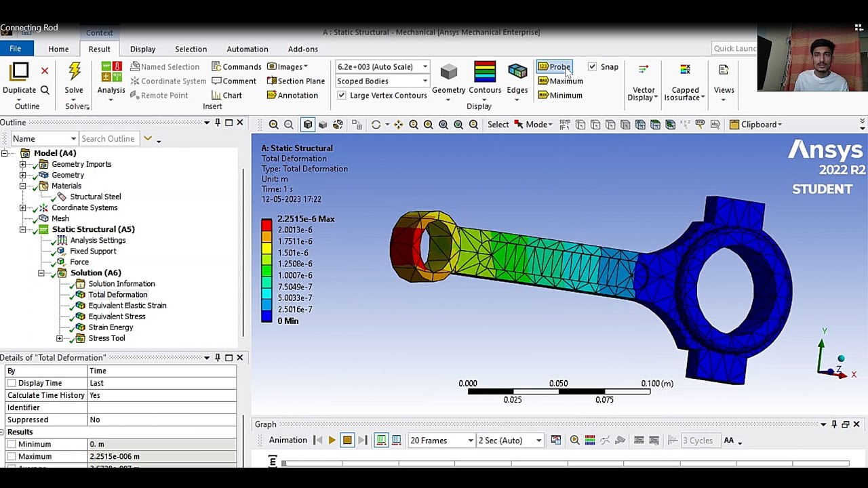Click the Annotation button
This screenshot has width=868, height=488.
292,96
